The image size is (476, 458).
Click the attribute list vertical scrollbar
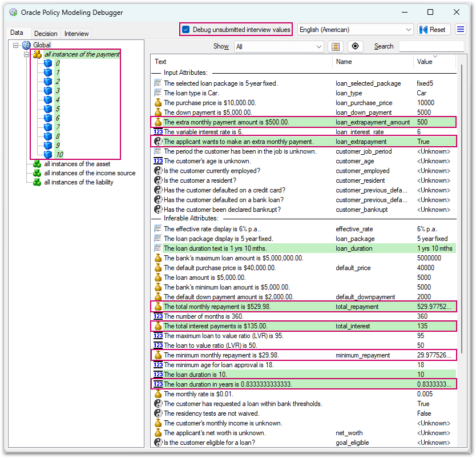(462, 210)
